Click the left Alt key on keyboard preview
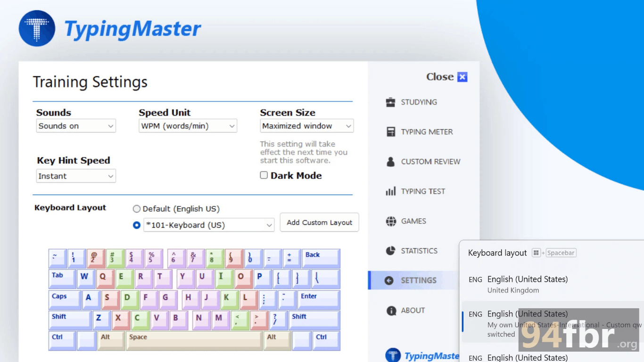The height and width of the screenshot is (362, 644). tap(112, 341)
